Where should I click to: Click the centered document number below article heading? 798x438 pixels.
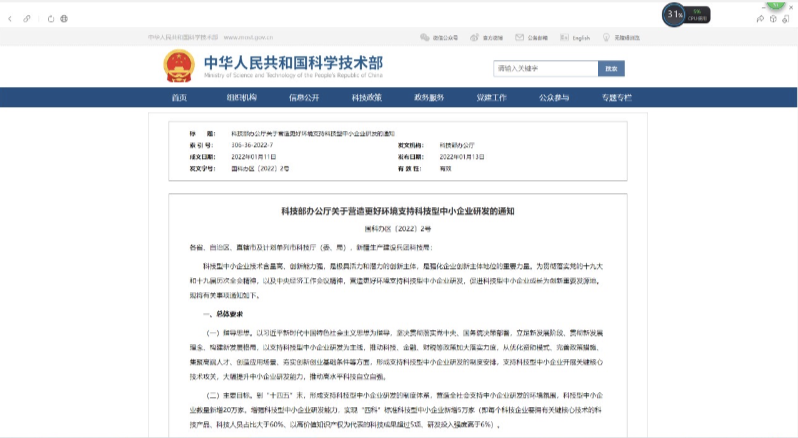398,229
